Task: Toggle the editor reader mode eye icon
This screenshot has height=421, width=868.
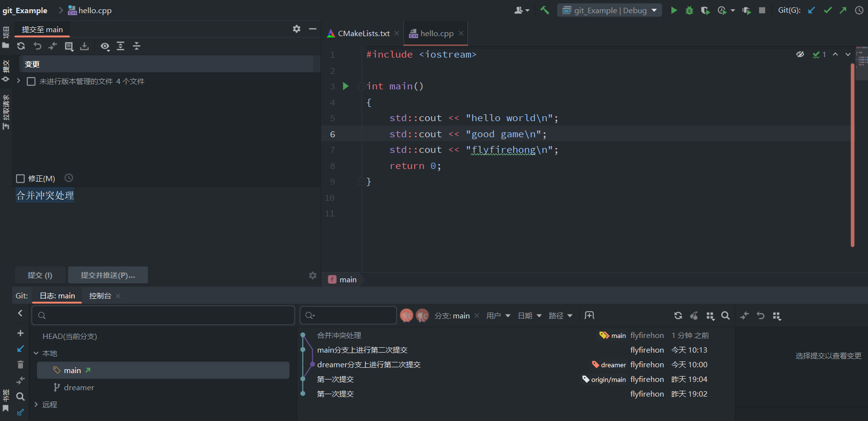Action: click(800, 54)
